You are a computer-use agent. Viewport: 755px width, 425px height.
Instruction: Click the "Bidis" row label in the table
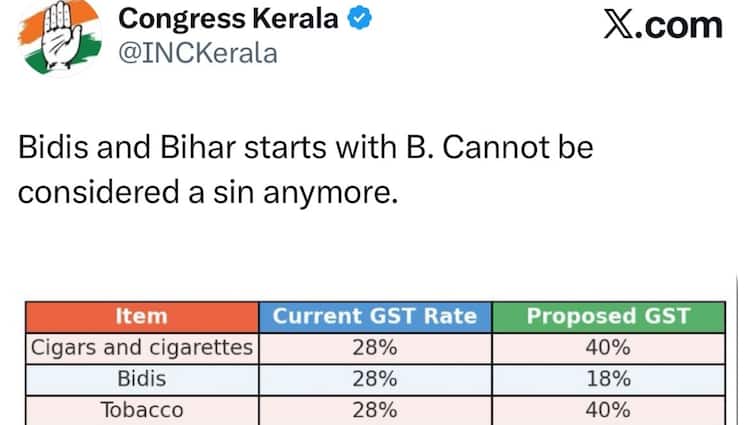point(141,379)
